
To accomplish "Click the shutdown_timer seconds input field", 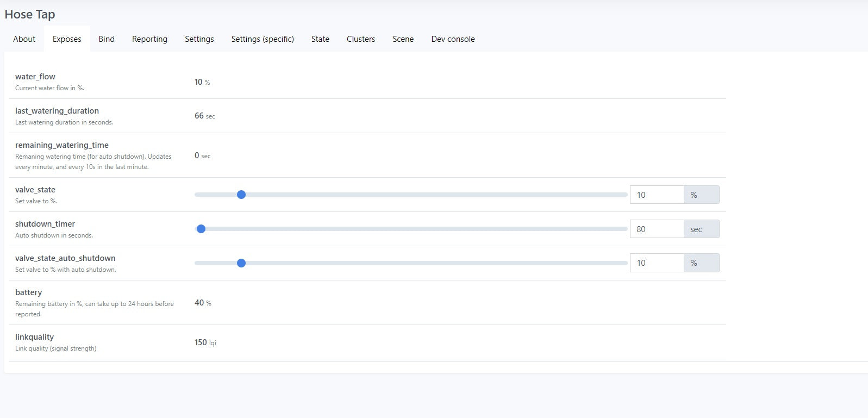I will [x=657, y=229].
